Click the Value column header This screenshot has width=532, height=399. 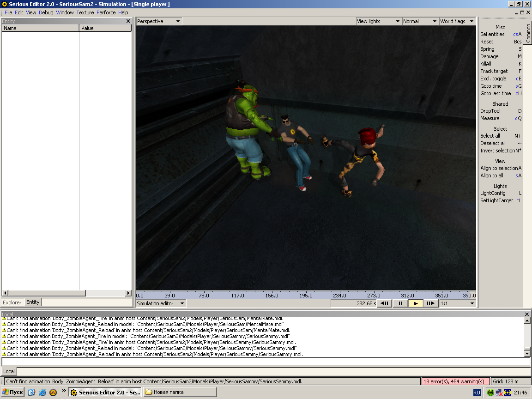click(105, 28)
